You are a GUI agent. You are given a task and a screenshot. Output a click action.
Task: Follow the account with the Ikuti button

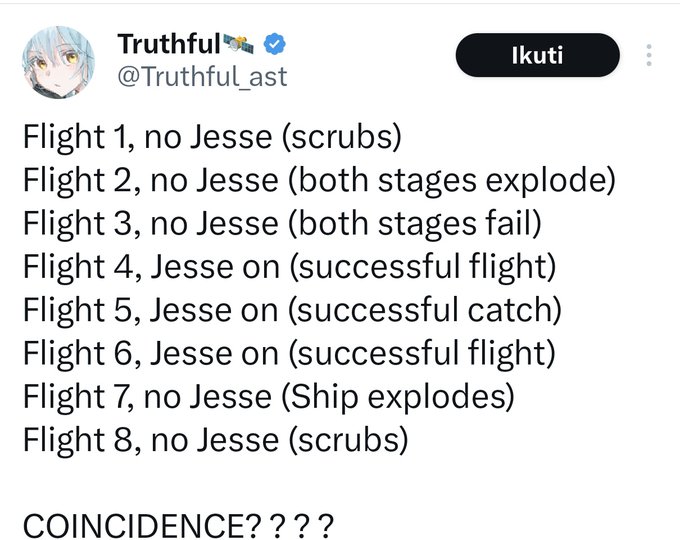(x=537, y=55)
